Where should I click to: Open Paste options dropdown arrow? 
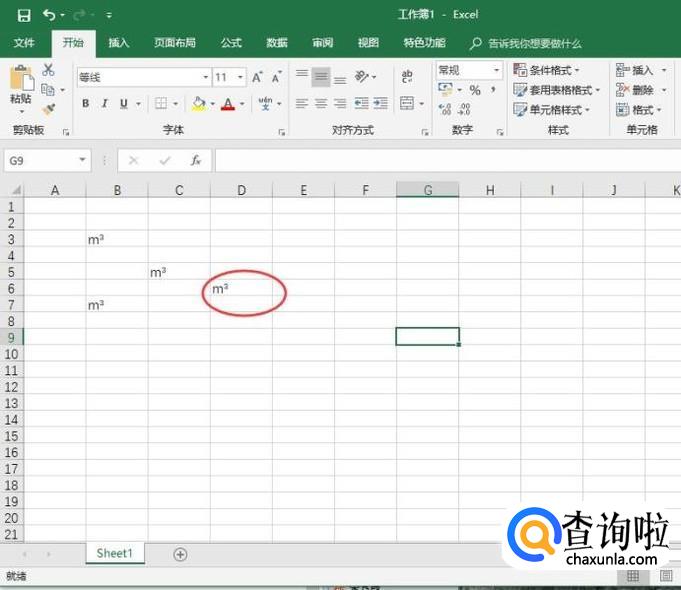(x=21, y=112)
